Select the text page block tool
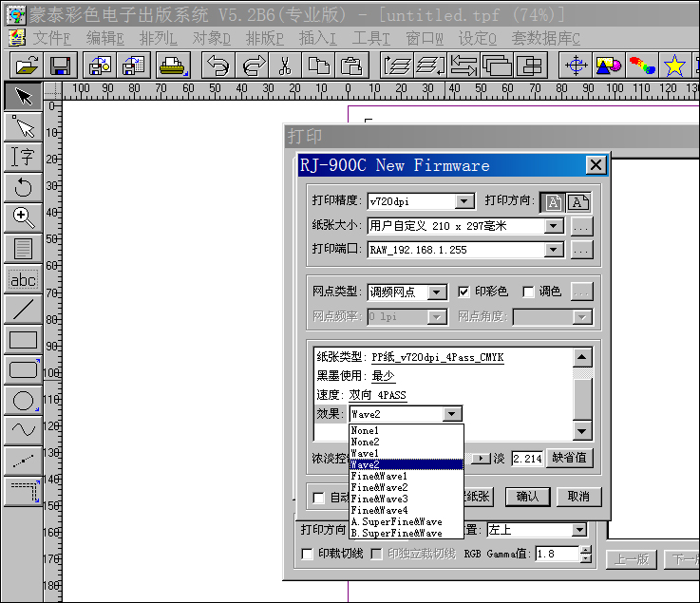The image size is (700, 603). (23, 248)
